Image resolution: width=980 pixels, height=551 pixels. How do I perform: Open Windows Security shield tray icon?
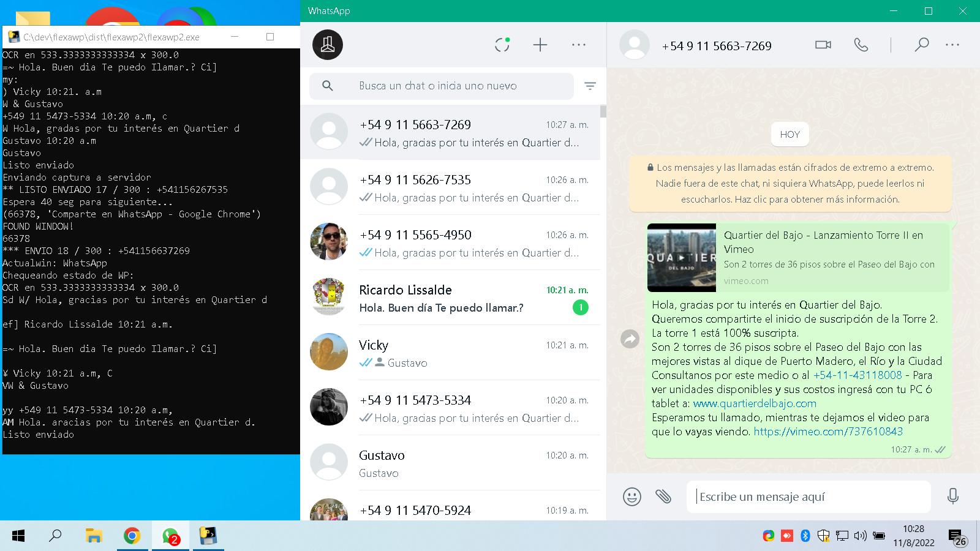coord(824,536)
